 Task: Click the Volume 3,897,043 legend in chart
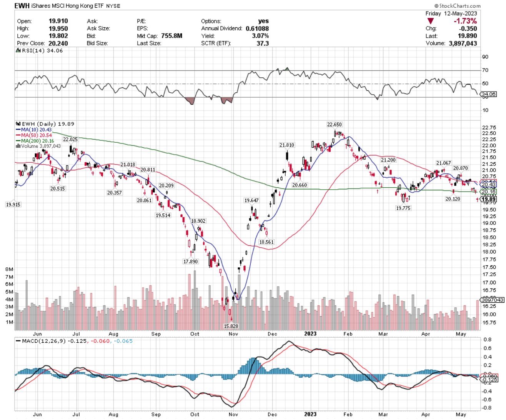click(38, 146)
